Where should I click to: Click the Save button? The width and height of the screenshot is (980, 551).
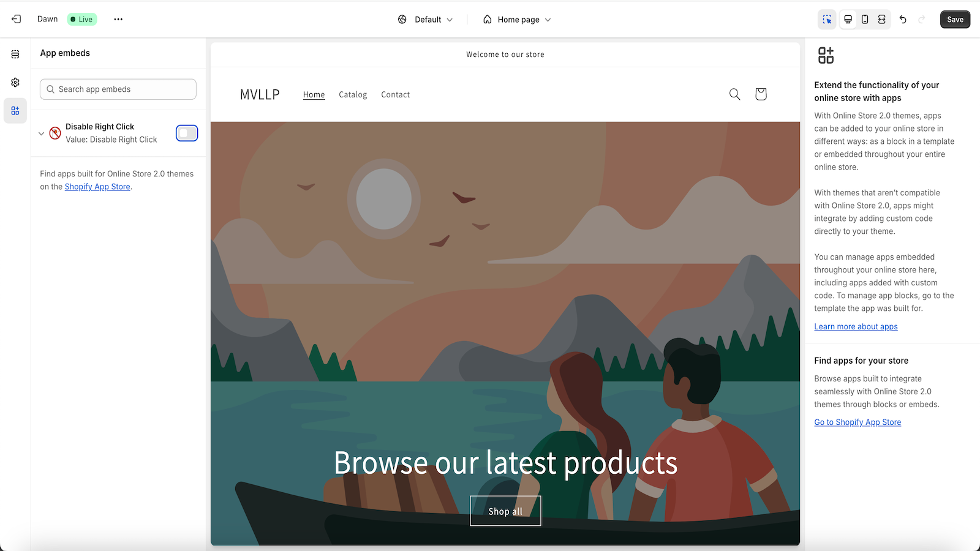955,20
